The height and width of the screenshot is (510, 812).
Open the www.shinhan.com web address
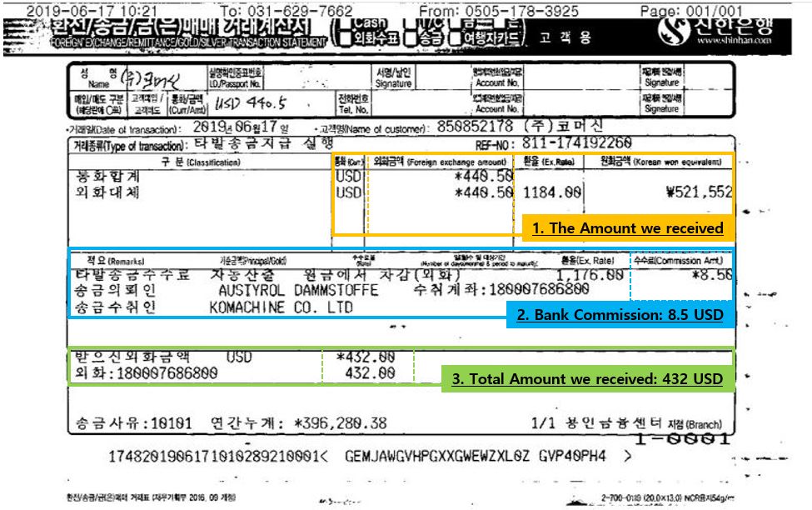click(734, 41)
